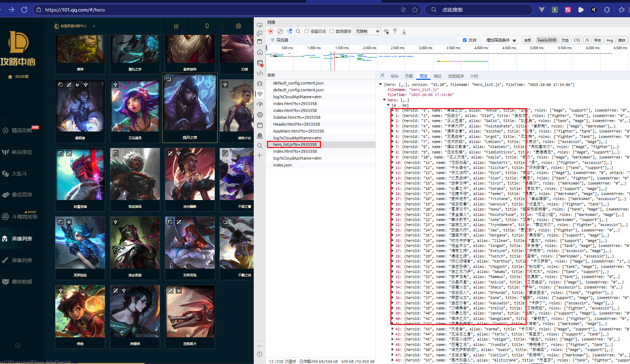The height and width of the screenshot is (364, 630).
Task: Open the browser extensions puzzle icon
Action: tap(607, 10)
